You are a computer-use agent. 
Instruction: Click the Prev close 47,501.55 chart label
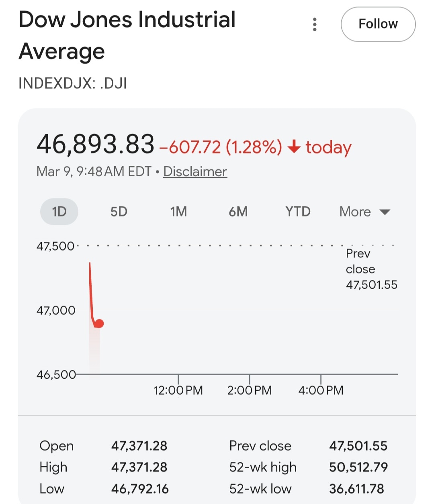click(x=371, y=269)
